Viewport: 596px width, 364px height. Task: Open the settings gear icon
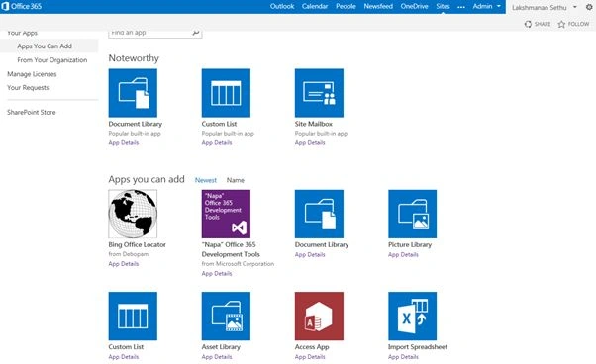click(x=589, y=7)
